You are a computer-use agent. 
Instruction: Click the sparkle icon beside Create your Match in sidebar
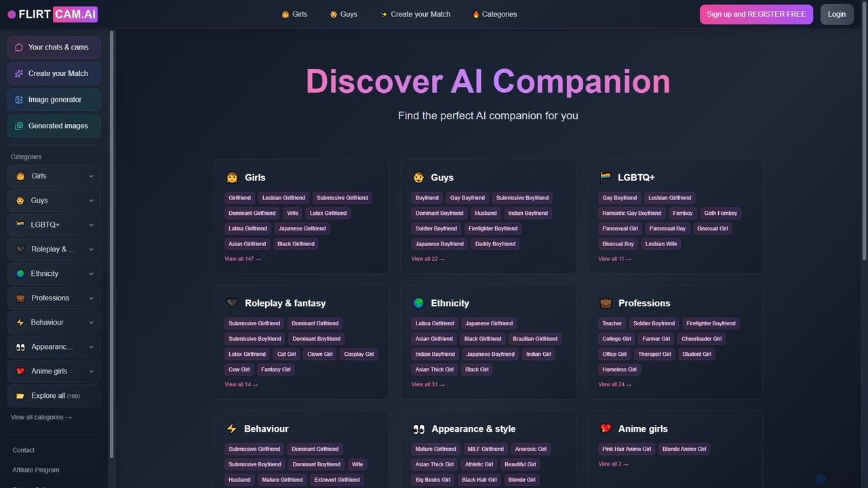coord(19,73)
